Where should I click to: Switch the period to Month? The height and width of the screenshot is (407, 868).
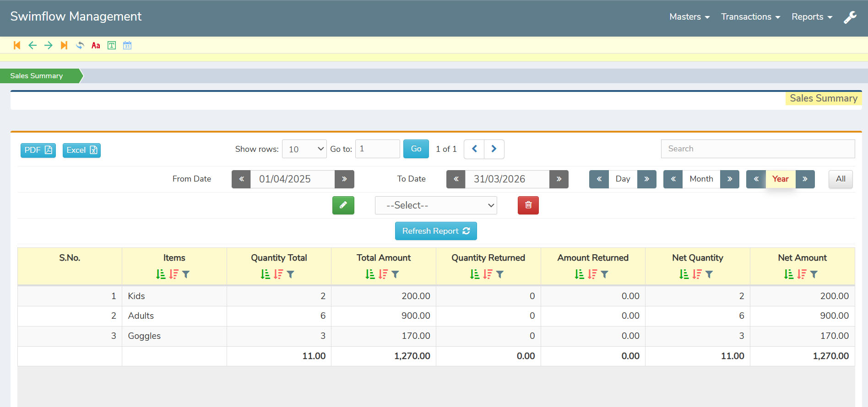click(701, 179)
